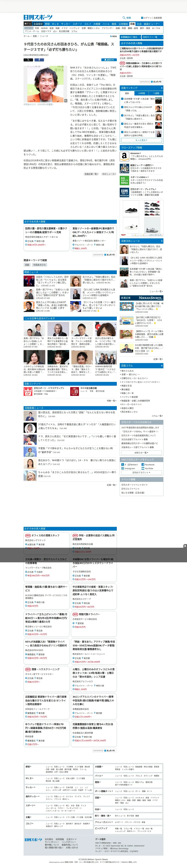This screenshot has width=187, height=868.
Task: Click もっと見る in ranking box
Action: pyautogui.click(x=141, y=140)
